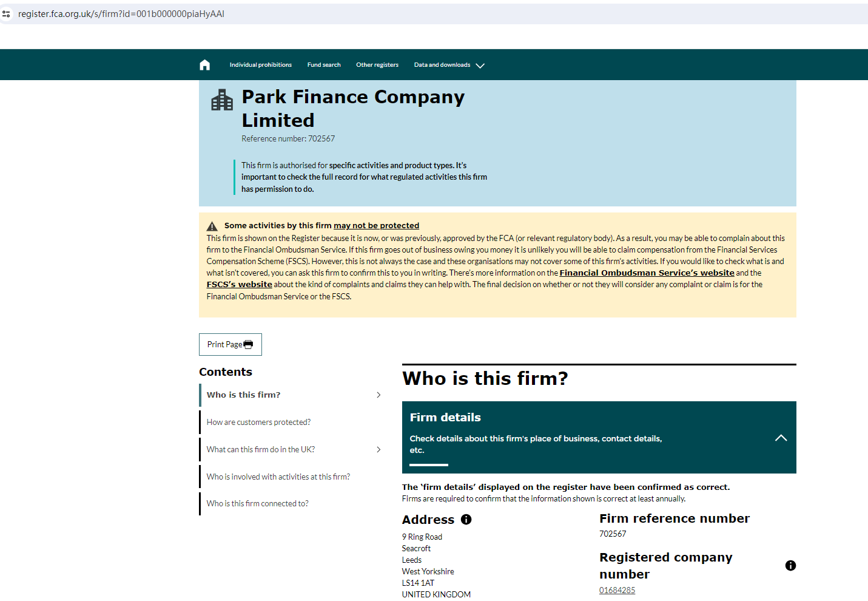Click the firm reference number value 702567
Image resolution: width=868 pixels, height=601 pixels.
[x=613, y=534]
